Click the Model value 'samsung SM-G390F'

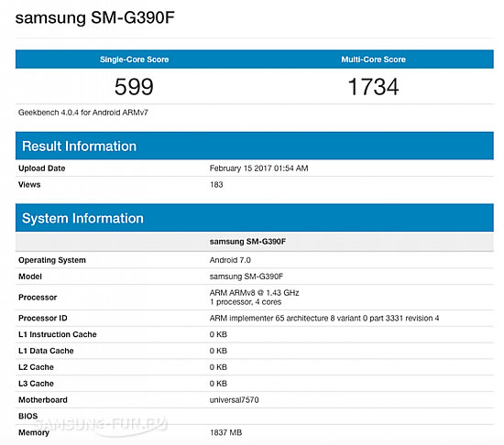(247, 277)
